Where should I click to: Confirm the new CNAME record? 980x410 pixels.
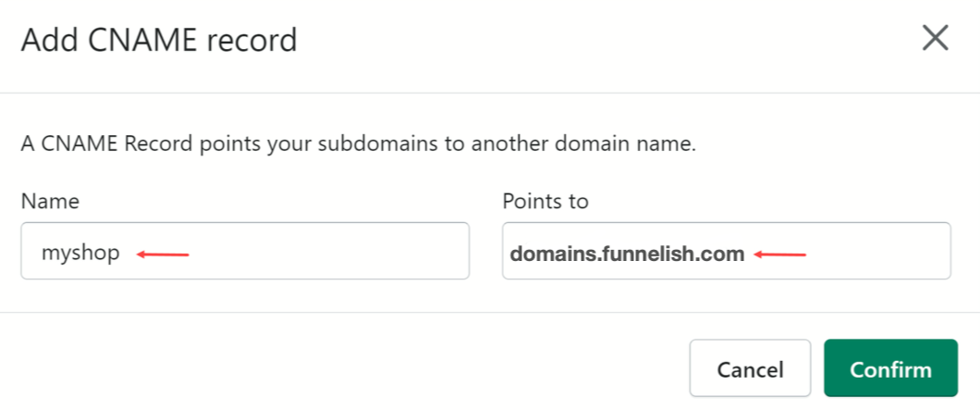tap(890, 369)
